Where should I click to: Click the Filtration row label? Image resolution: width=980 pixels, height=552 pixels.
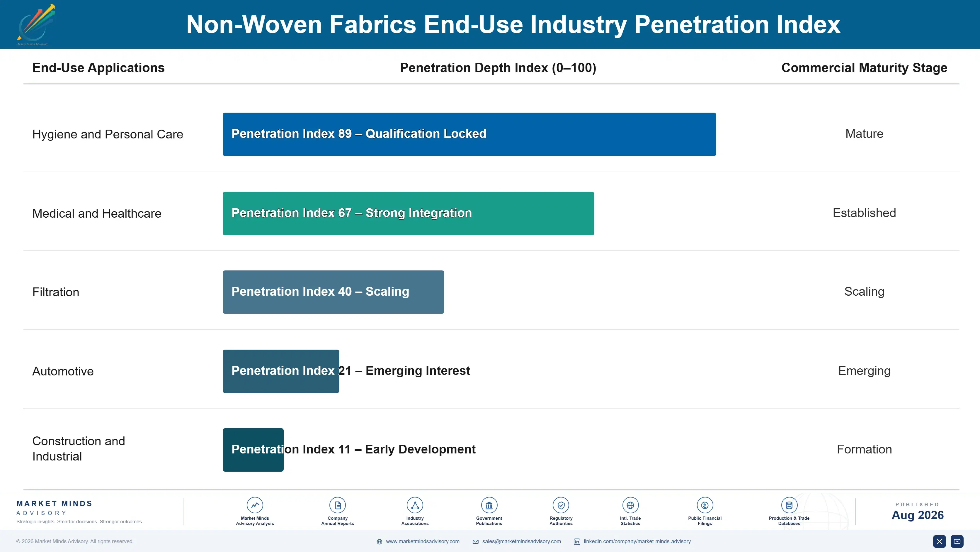click(56, 292)
